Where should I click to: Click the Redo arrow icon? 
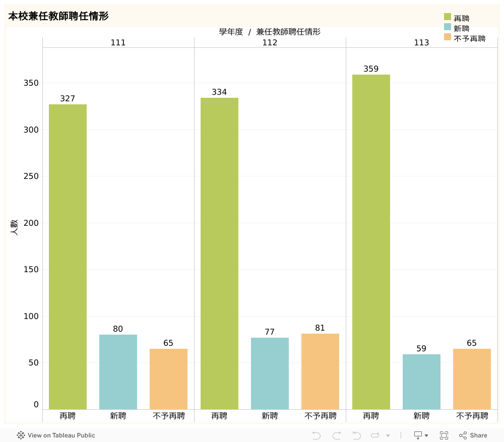[337, 435]
